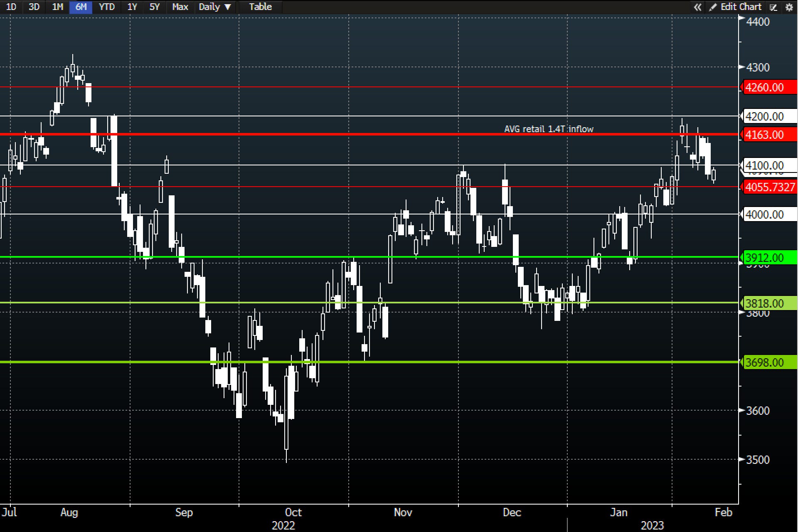Select the 4000.00 white level label
Image resolution: width=798 pixels, height=532 pixels.
[770, 214]
